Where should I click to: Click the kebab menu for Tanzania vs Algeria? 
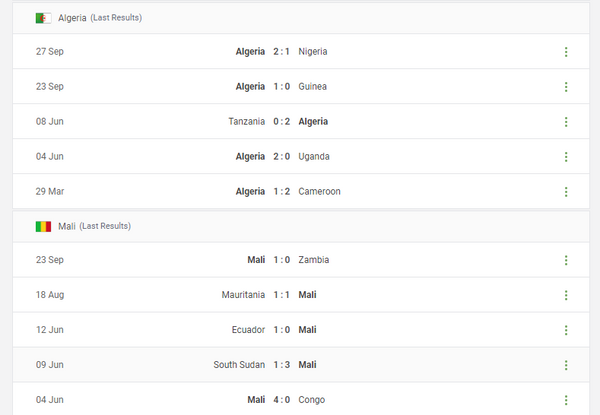[565, 122]
